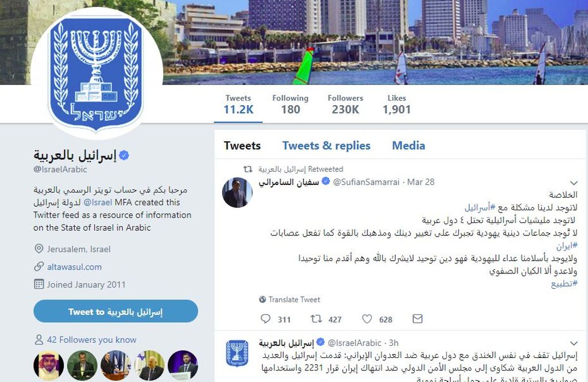Select the Tweets tab in the timeline
The height and width of the screenshot is (382, 588).
[242, 145]
